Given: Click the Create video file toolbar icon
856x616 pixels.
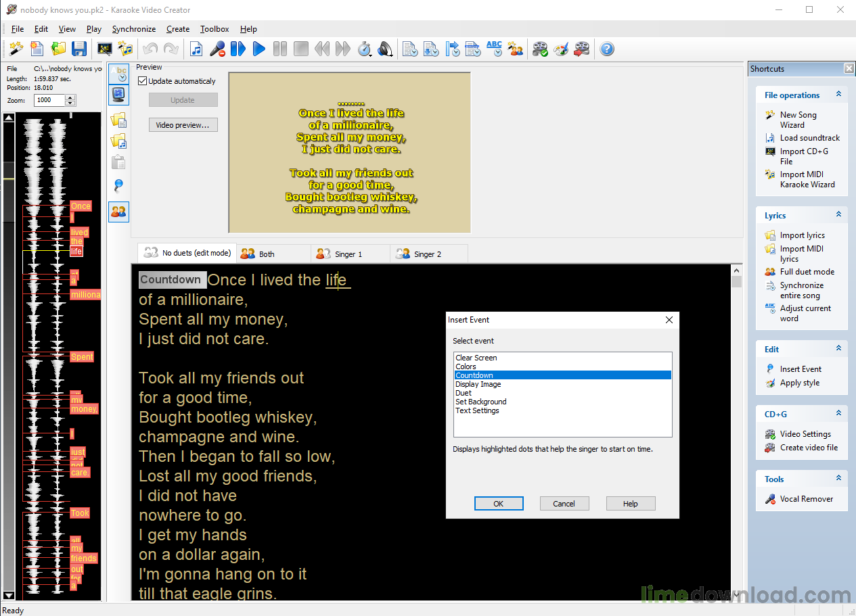Looking at the screenshot, I should click(x=581, y=49).
